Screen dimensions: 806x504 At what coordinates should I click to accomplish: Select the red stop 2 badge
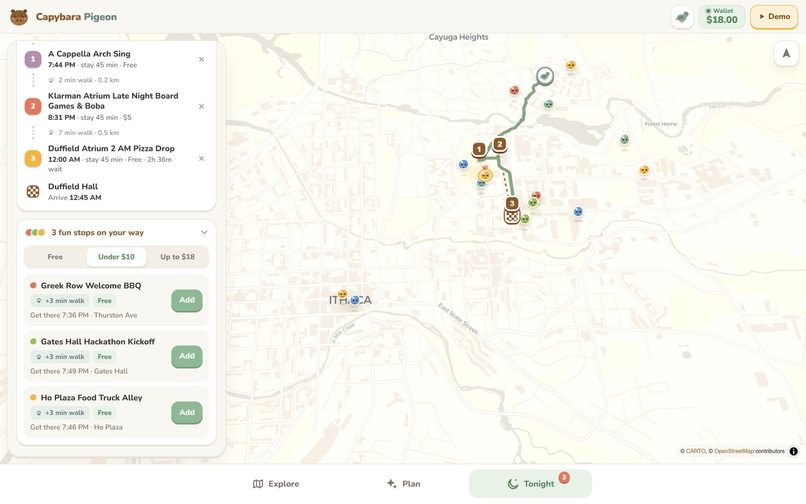click(33, 106)
